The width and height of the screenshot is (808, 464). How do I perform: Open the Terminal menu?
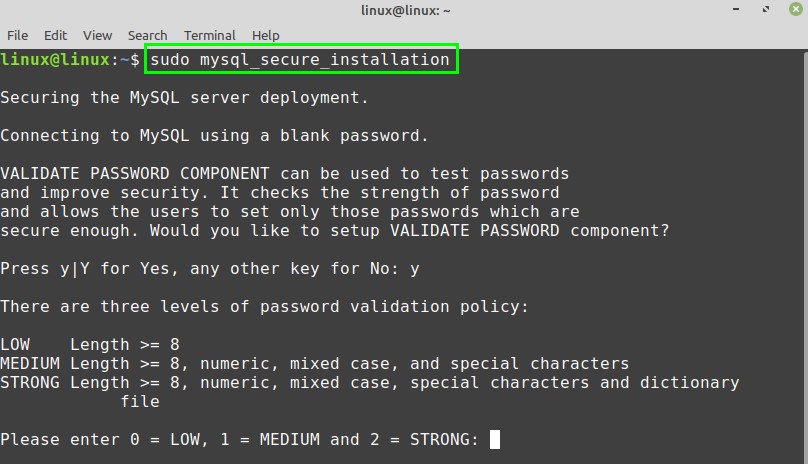pyautogui.click(x=210, y=35)
